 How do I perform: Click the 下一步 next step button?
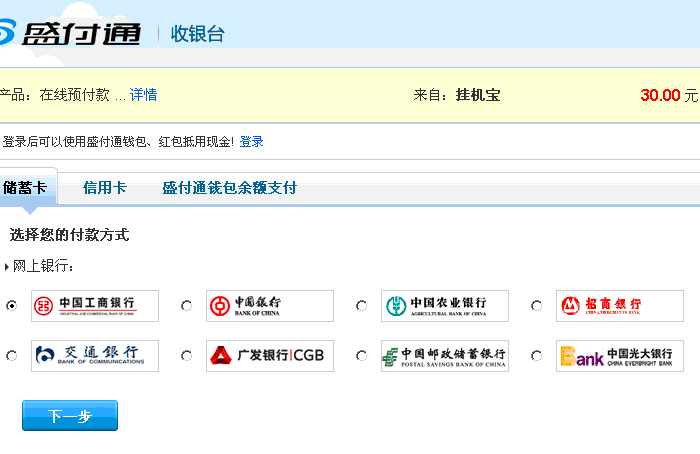[70, 416]
